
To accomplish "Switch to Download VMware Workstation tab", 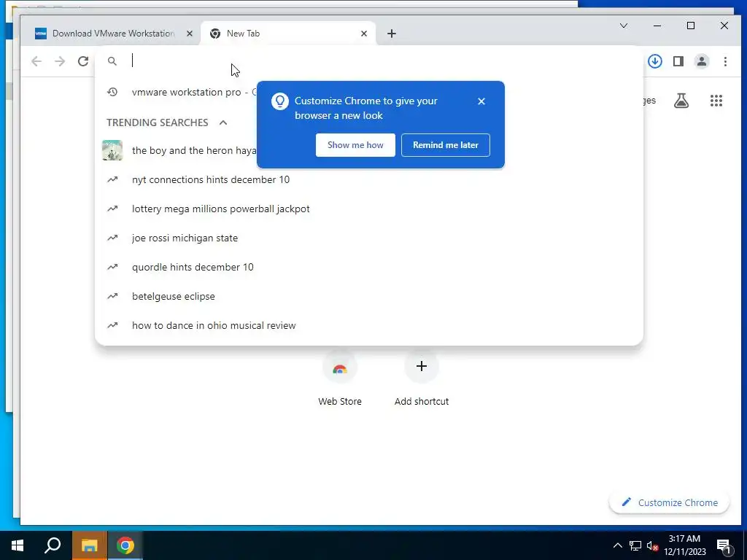I will (113, 34).
